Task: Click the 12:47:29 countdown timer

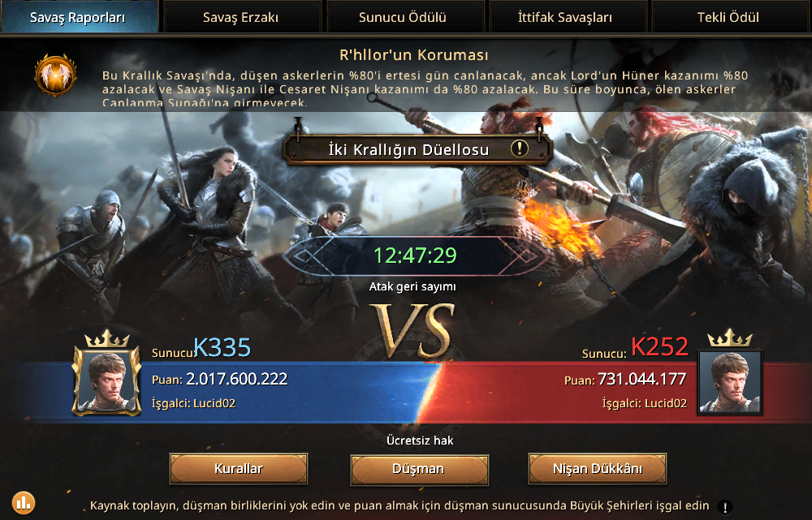Action: point(415,256)
